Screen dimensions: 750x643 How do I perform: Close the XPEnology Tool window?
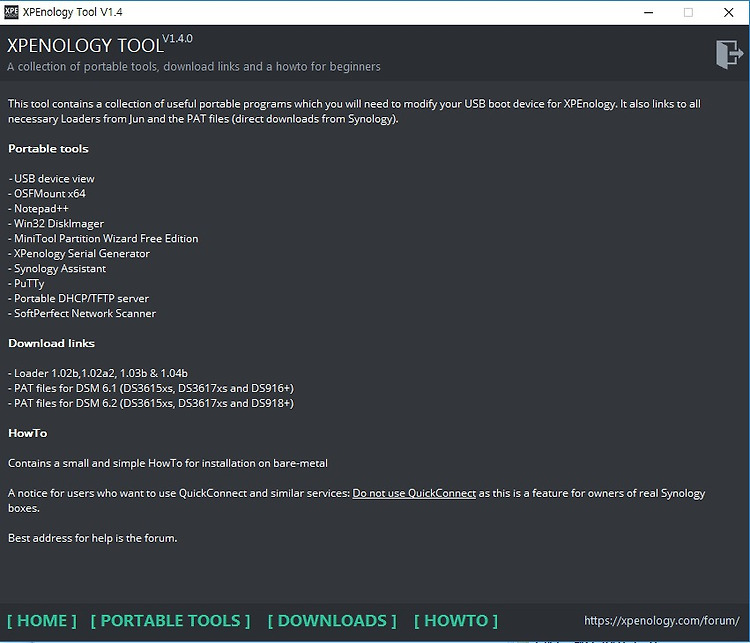(x=728, y=12)
